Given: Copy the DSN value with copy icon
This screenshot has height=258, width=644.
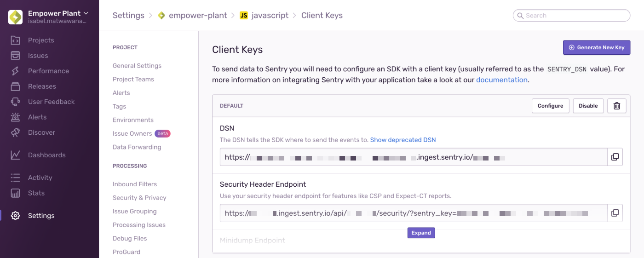Looking at the screenshot, I should [615, 157].
